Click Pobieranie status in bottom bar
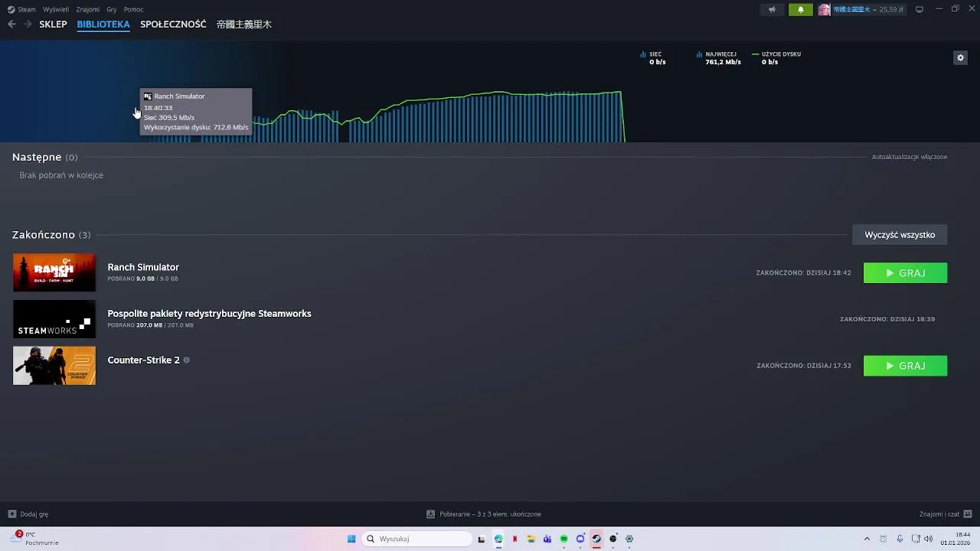This screenshot has height=551, width=980. click(x=484, y=514)
